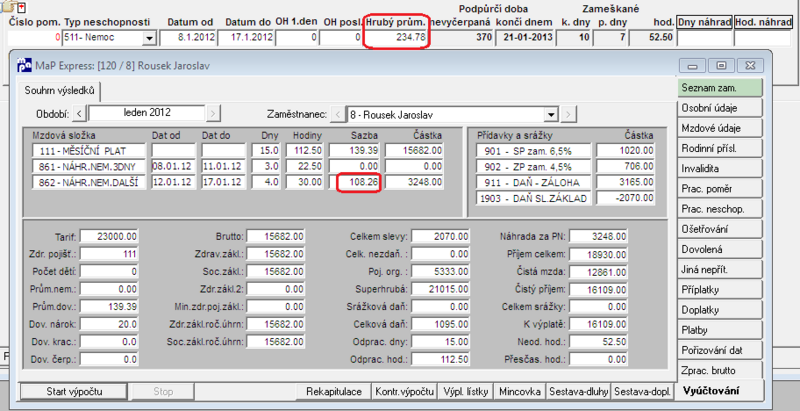Image resolution: width=800 pixels, height=411 pixels.
Task: Click Sazba value 108.26
Action: (355, 182)
